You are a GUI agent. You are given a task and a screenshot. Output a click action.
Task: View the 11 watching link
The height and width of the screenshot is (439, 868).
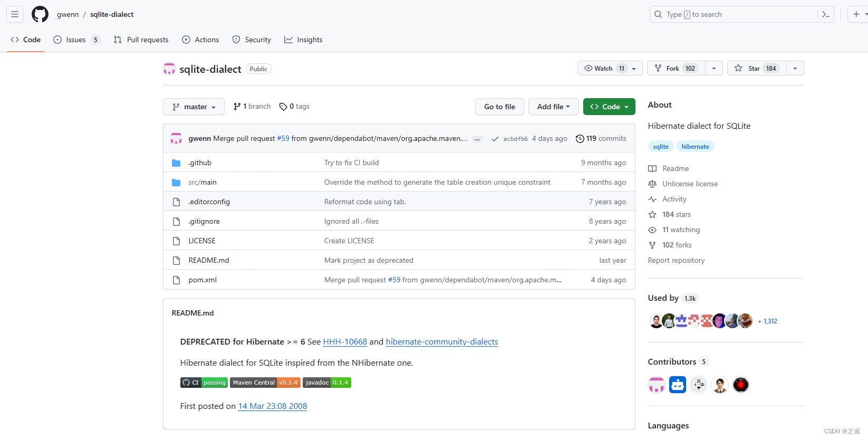(674, 230)
